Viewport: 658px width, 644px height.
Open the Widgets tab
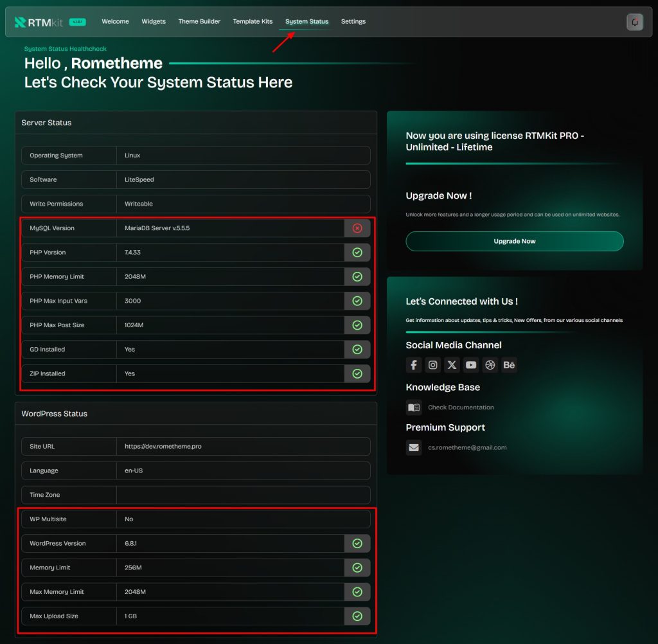tap(154, 21)
